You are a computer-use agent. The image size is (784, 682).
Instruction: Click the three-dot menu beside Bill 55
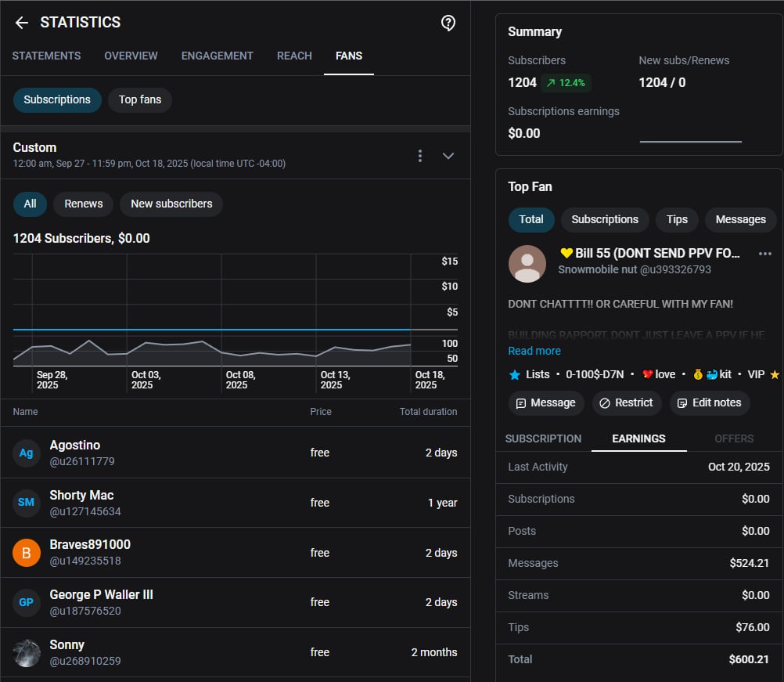(765, 254)
